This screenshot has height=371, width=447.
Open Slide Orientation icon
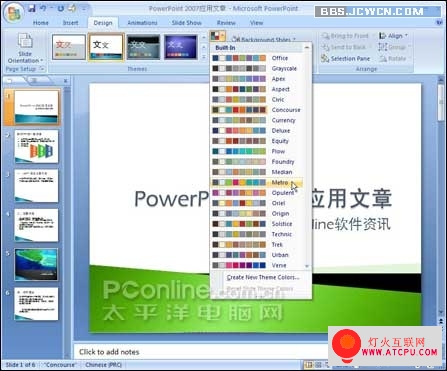[x=25, y=42]
